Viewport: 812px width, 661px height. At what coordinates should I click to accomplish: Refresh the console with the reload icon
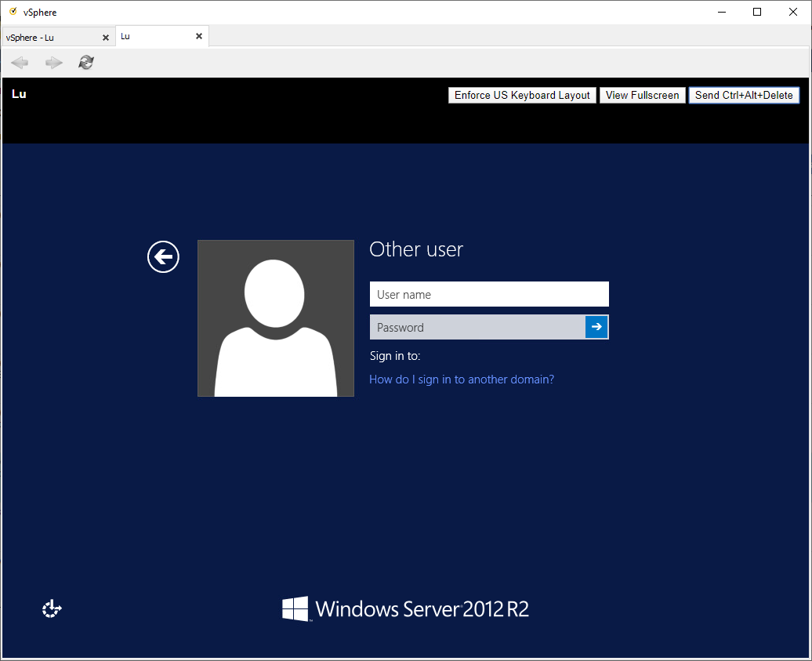pos(86,63)
